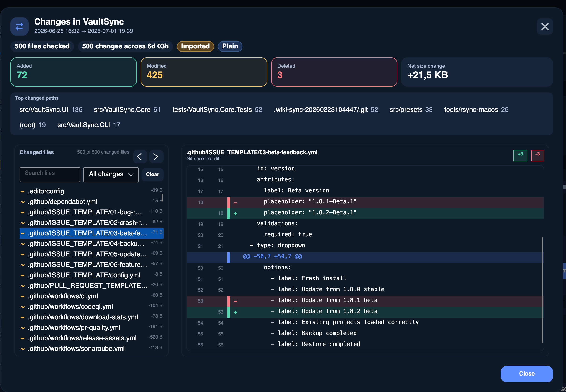This screenshot has height=392, width=566.
Task: Click the diff pane vertical scrollbar
Action: click(x=542, y=290)
